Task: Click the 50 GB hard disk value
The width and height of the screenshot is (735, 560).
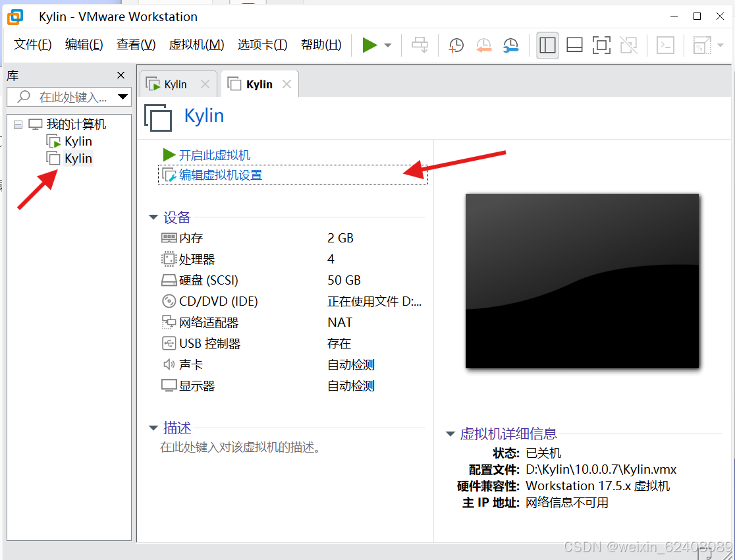Action: click(344, 280)
